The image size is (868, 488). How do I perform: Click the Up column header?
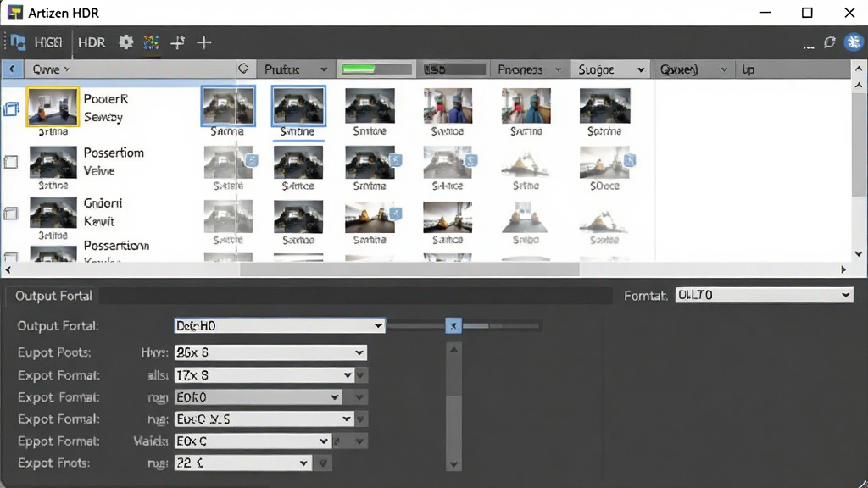748,69
